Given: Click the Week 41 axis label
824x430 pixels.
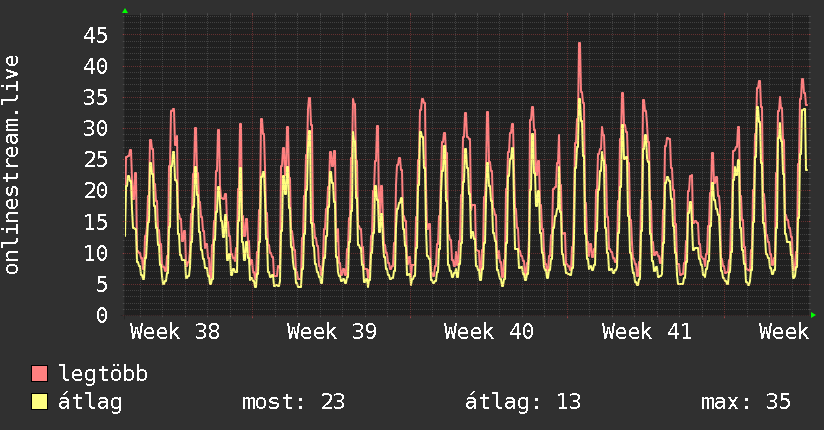Looking at the screenshot, I should [647, 332].
